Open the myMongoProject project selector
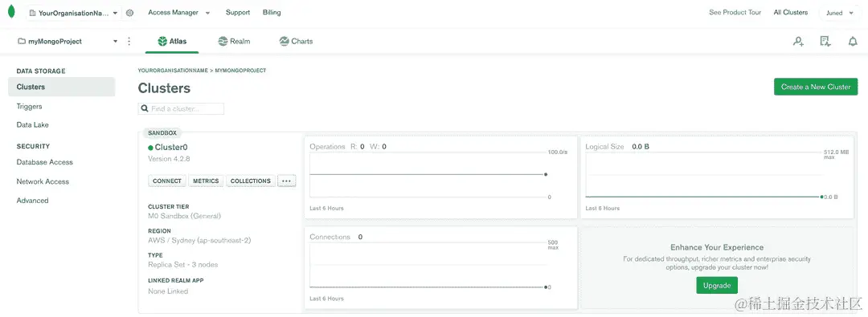 coord(68,41)
